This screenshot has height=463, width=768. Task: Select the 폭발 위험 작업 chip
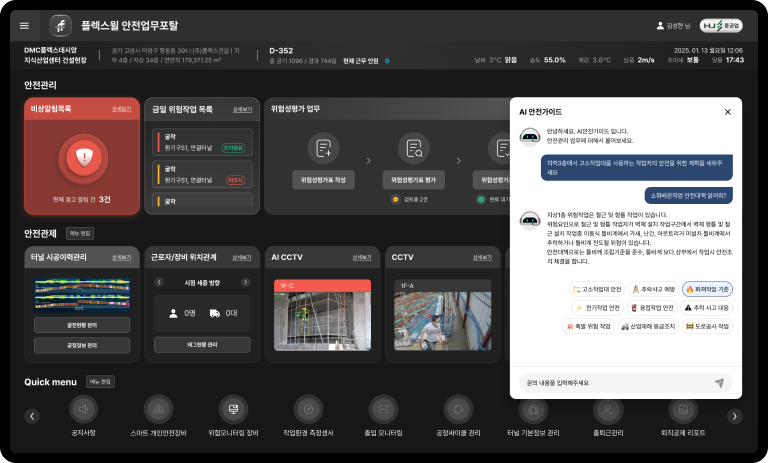pos(588,326)
